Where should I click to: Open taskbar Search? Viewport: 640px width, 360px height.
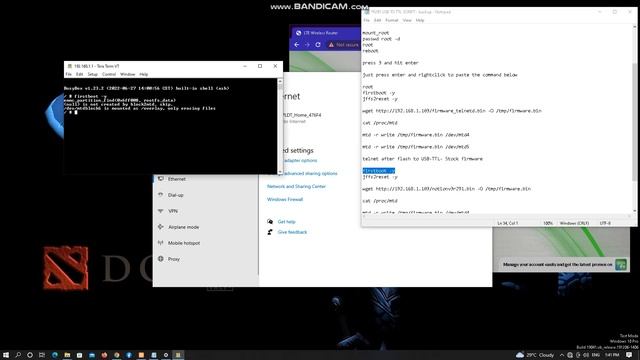[18, 355]
